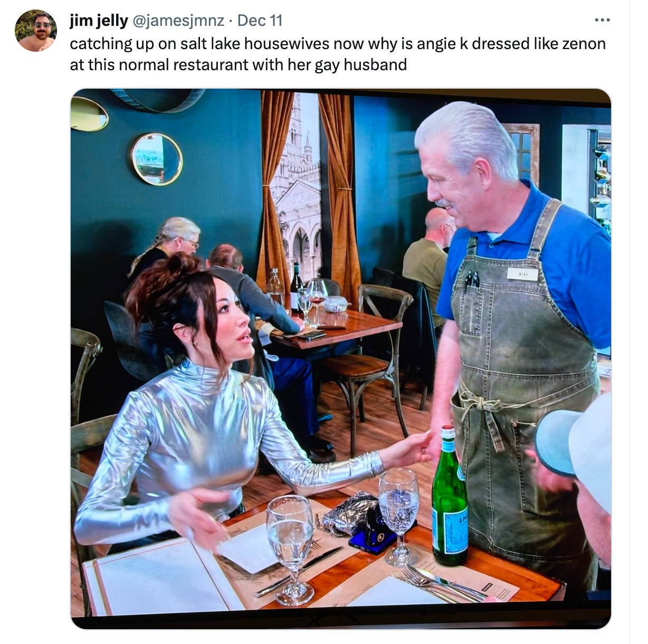
Task: Open the more options ellipsis menu
Action: pyautogui.click(x=602, y=21)
